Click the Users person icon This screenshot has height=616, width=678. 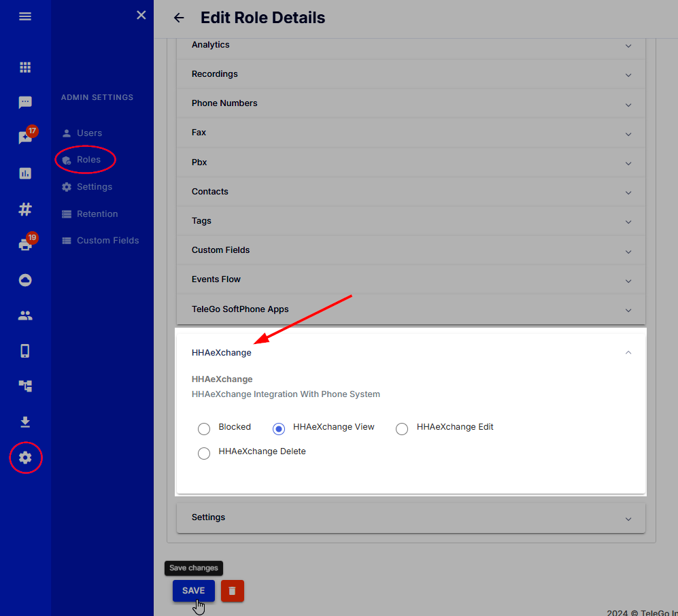pyautogui.click(x=66, y=133)
